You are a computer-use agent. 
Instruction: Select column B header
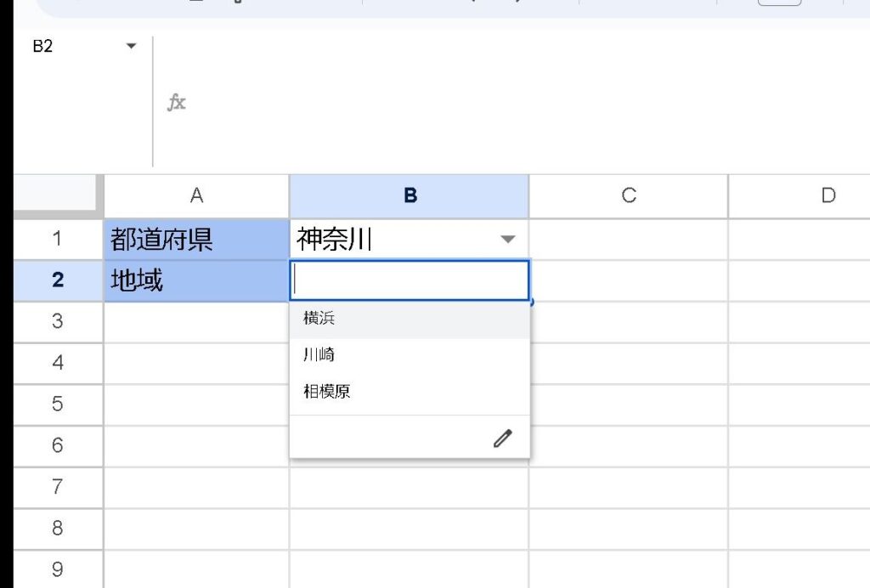[410, 195]
